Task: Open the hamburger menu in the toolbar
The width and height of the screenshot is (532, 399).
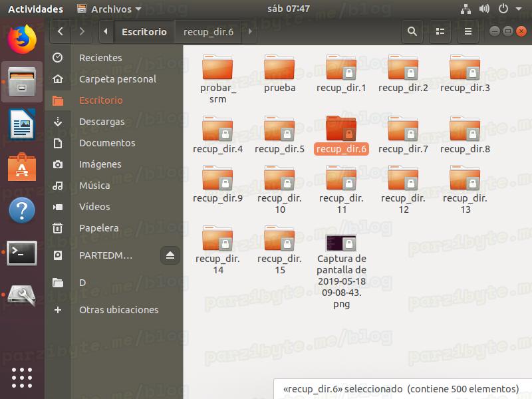Action: point(468,31)
